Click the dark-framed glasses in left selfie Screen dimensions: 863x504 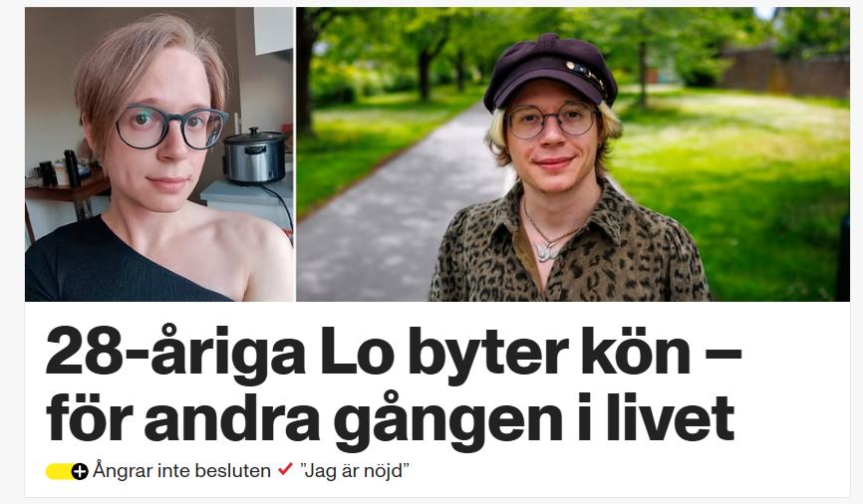170,127
